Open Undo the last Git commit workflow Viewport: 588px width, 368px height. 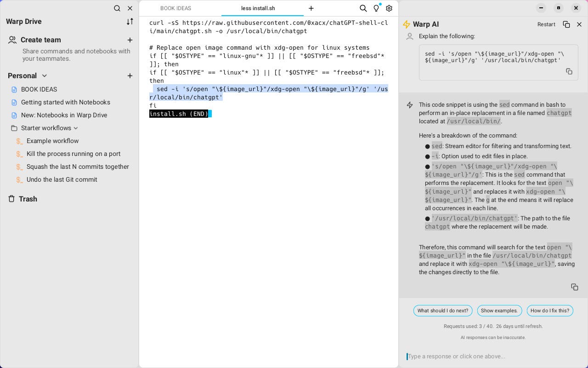point(62,179)
